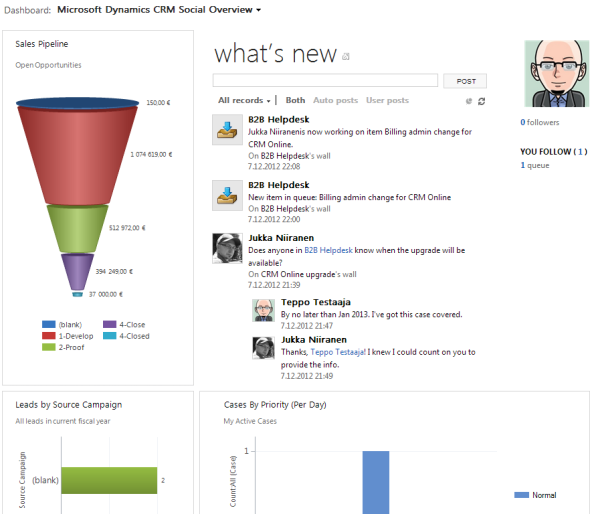This screenshot has width=590, height=514.
Task: Click the green 2-Proof funnel segment
Action: (x=77, y=228)
